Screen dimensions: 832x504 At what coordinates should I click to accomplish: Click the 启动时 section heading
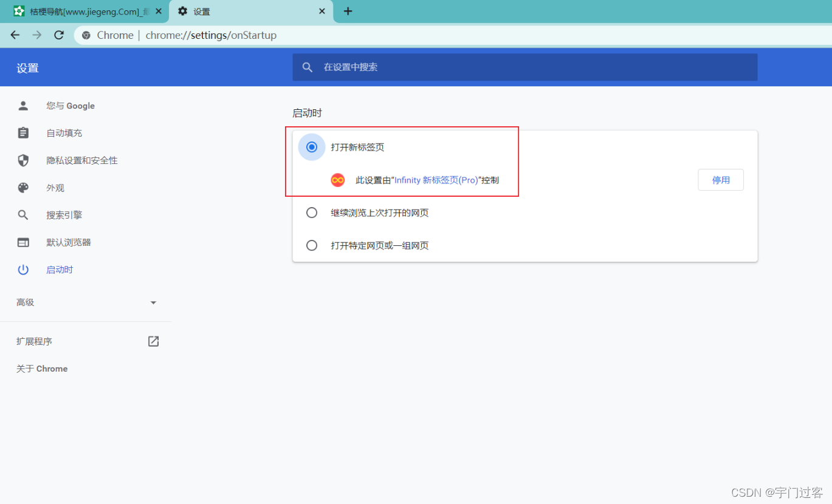tap(307, 113)
